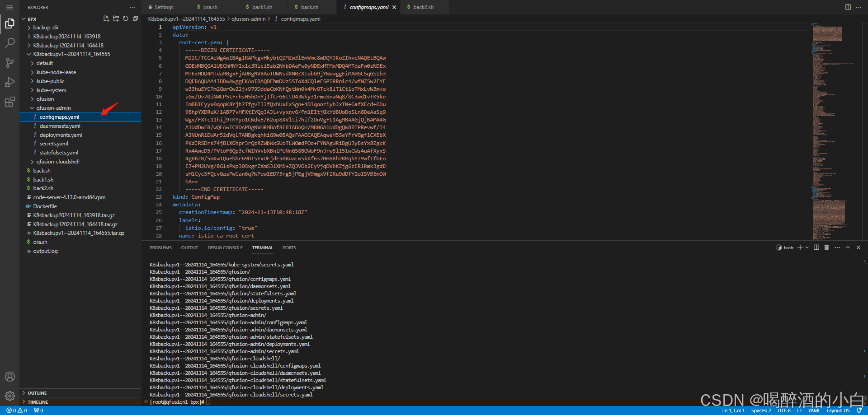Expand the kube-node-lease folder
The image size is (868, 415).
click(x=56, y=72)
